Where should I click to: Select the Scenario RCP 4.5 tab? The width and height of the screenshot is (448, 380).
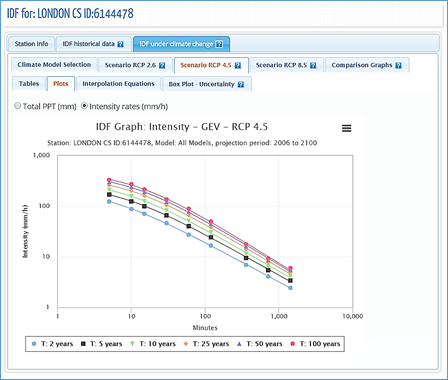coord(211,65)
